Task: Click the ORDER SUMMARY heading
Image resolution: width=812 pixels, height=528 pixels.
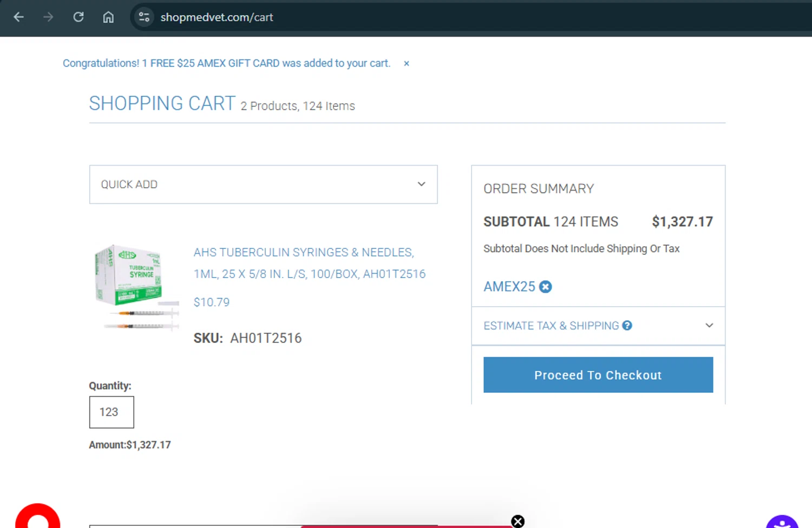Action: tap(539, 189)
